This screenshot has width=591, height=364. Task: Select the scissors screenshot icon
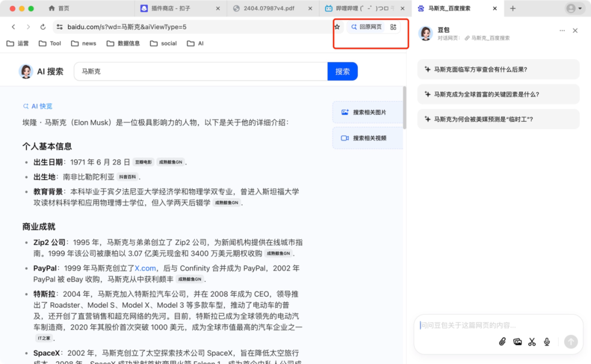(531, 342)
